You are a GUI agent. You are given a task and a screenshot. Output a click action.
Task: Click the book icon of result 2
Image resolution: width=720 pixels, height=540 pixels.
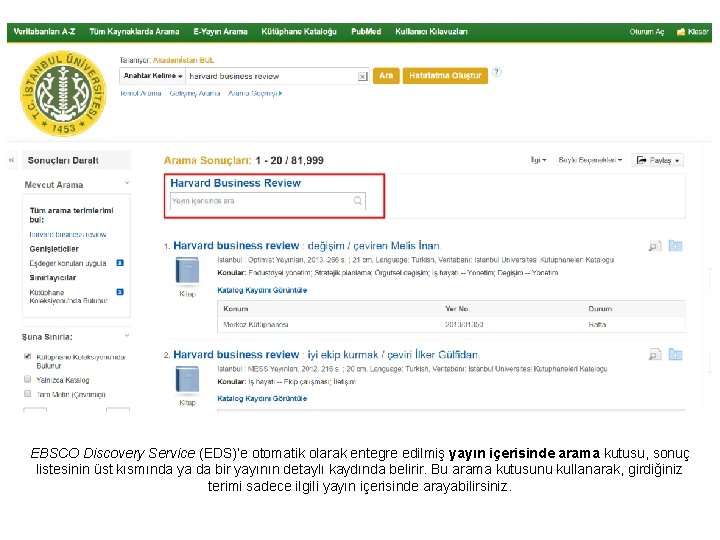[x=187, y=379]
